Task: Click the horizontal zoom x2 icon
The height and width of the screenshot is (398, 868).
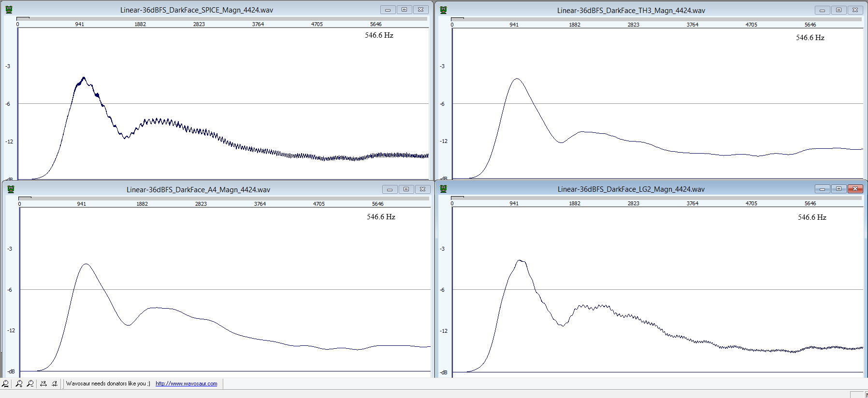Action: click(x=43, y=384)
